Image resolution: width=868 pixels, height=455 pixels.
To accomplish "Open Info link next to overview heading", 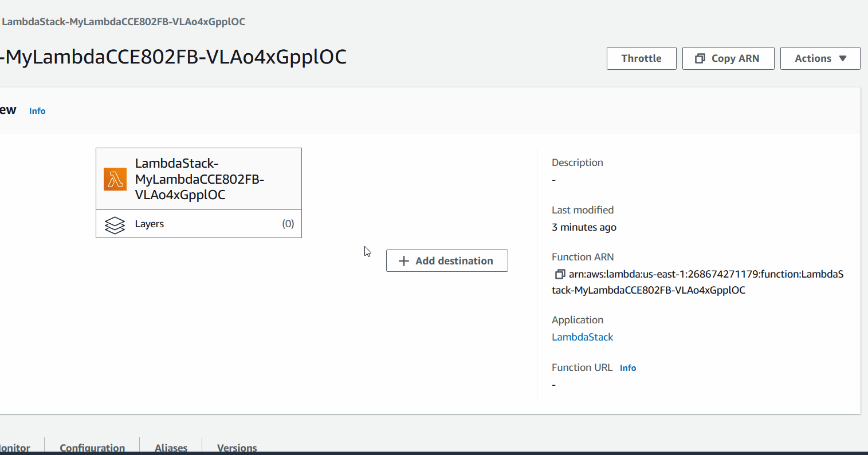I will 37,111.
